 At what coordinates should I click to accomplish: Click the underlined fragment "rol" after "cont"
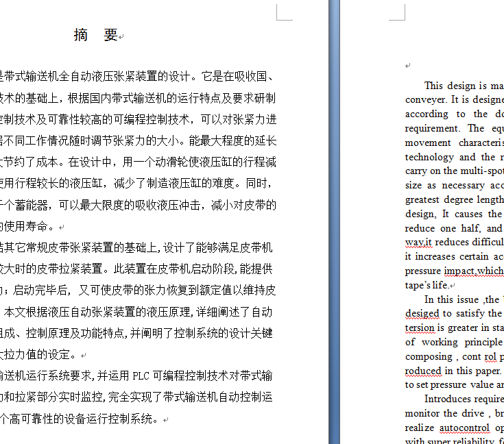point(490,356)
